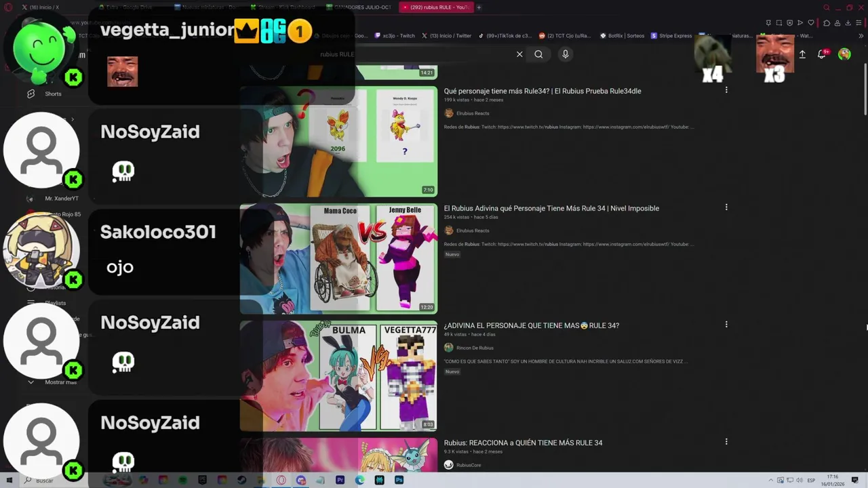Open options menu for Rule34dle video
Image resolution: width=868 pixels, height=488 pixels.
[726, 90]
